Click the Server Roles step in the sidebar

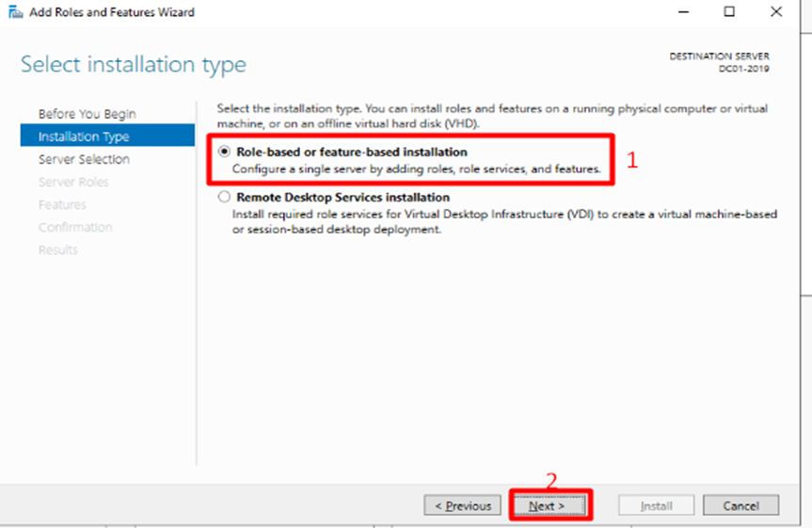tap(73, 182)
